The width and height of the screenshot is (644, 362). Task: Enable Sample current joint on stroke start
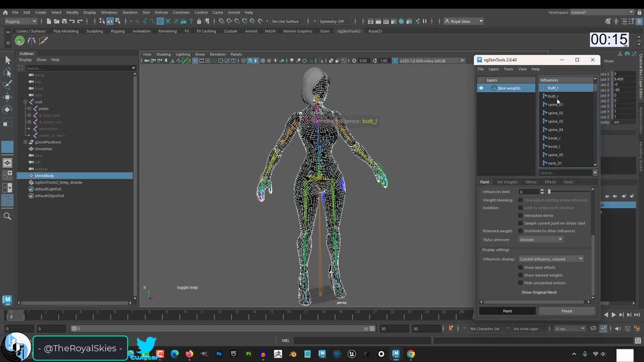click(x=521, y=223)
